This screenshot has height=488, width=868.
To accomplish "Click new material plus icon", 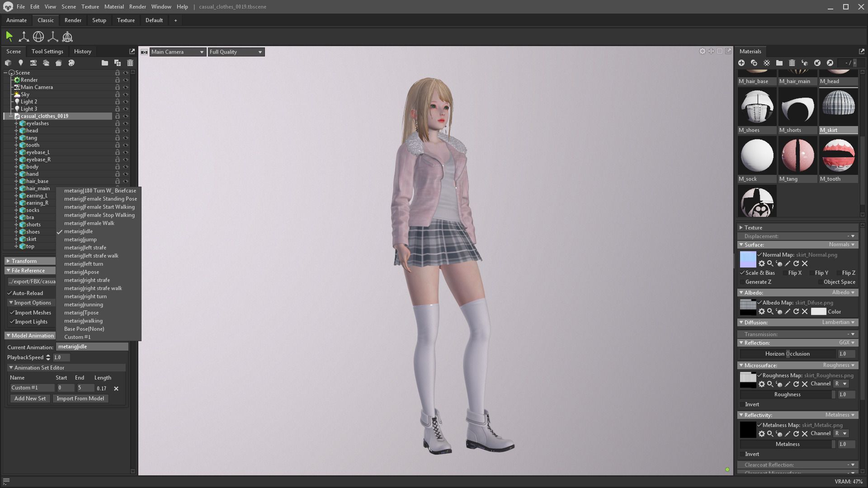I will point(741,63).
